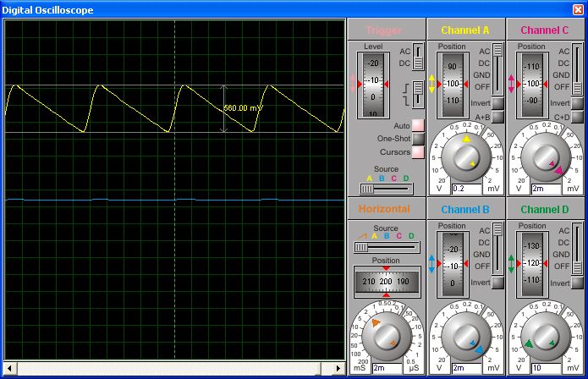Click the yellow Channel A position arrows icon
Screen dimensions: 588x379
click(431, 84)
